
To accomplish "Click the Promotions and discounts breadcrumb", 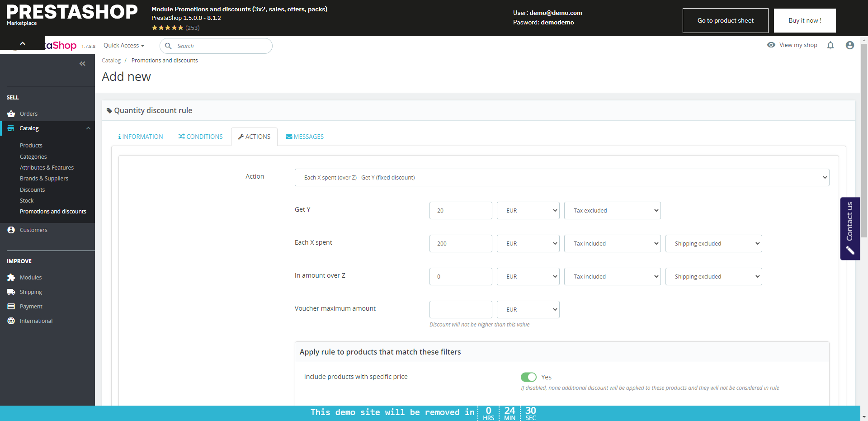I will [165, 61].
